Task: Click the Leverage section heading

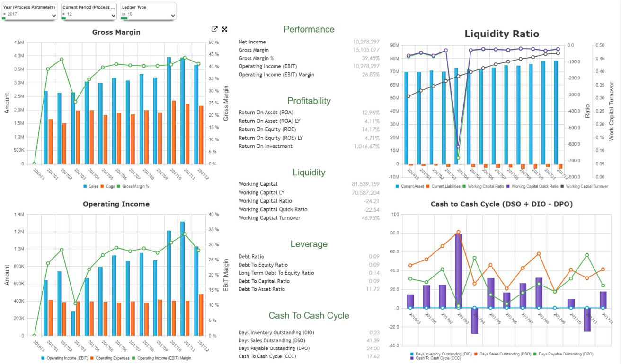Action: [x=309, y=244]
